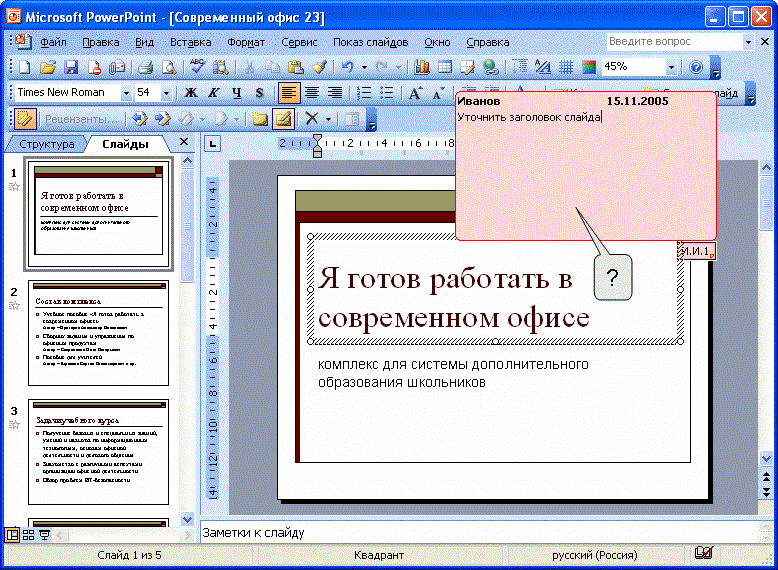Insert a new comment note

(259, 119)
